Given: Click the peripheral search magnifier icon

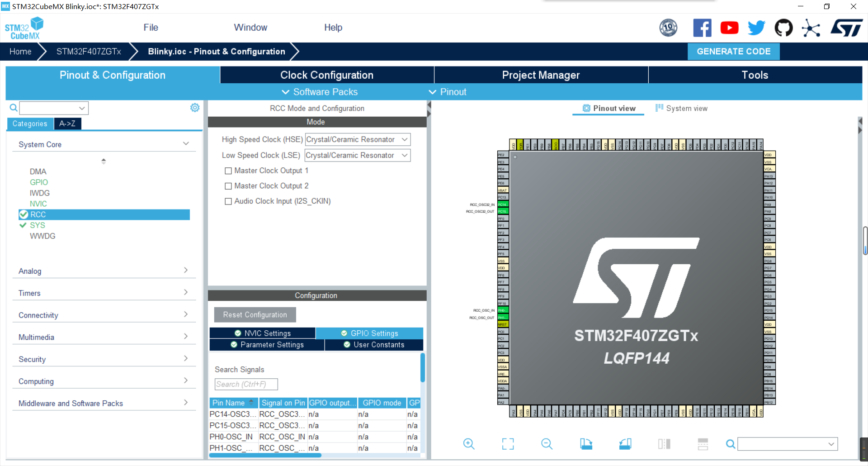Looking at the screenshot, I should [14, 108].
